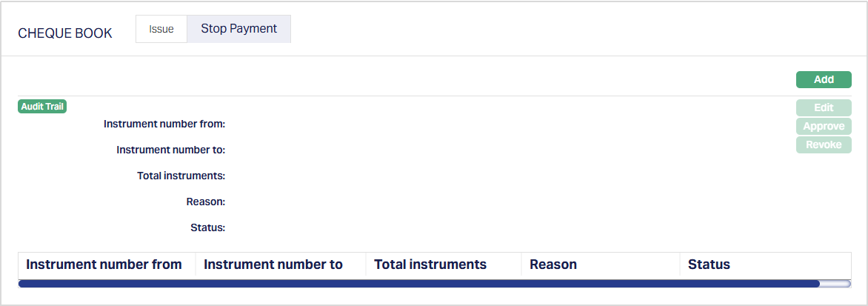Switch to the Issue tab
Screen dimensions: 868x306
pyautogui.click(x=161, y=30)
